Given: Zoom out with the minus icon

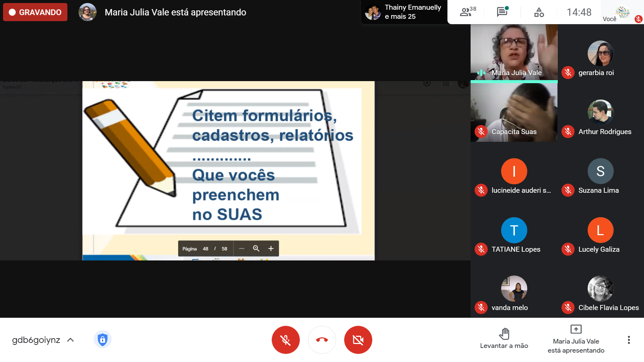Looking at the screenshot, I should tap(241, 248).
